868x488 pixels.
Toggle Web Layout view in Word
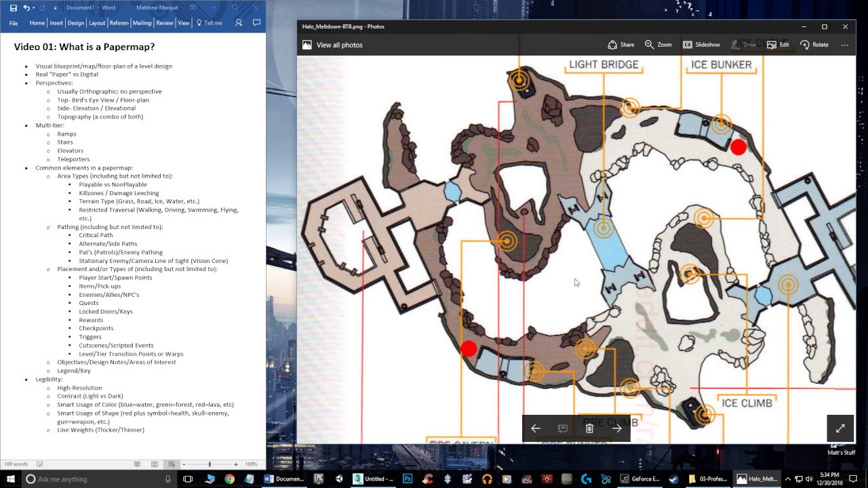pos(171,464)
